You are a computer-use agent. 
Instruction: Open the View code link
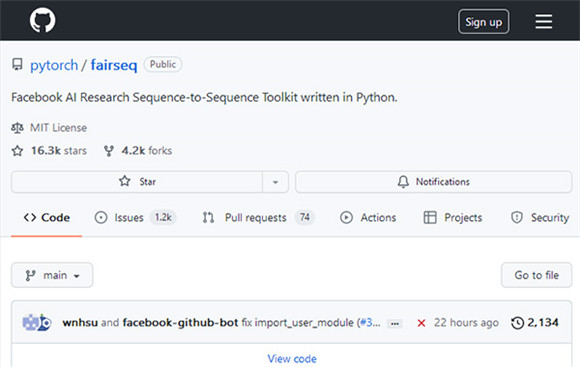292,358
